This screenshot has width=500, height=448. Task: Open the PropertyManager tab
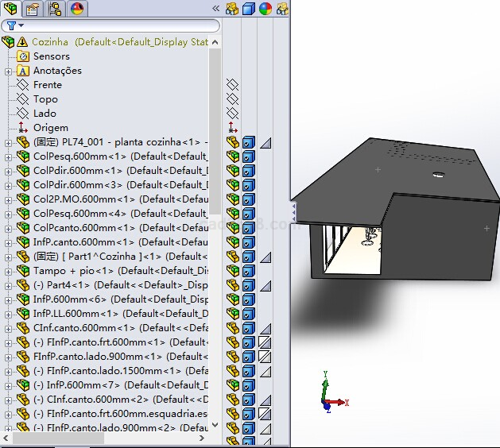pyautogui.click(x=32, y=9)
